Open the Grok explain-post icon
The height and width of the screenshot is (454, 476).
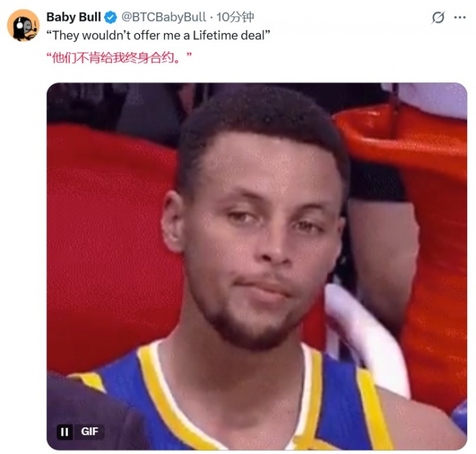point(438,17)
